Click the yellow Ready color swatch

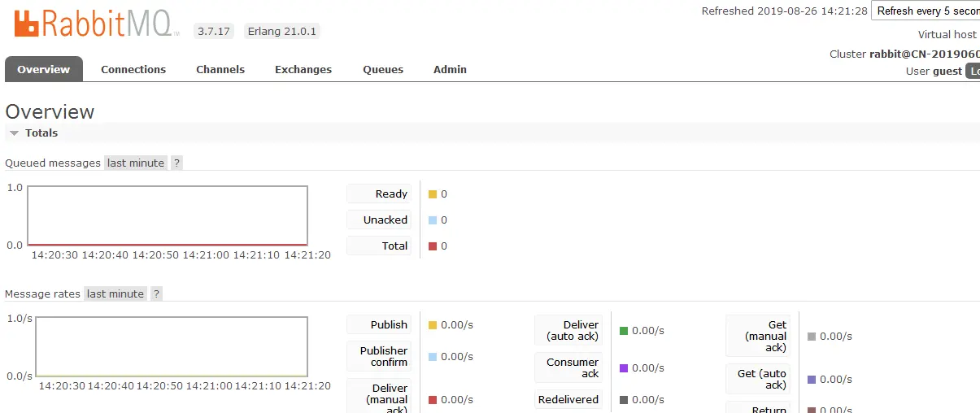[433, 194]
